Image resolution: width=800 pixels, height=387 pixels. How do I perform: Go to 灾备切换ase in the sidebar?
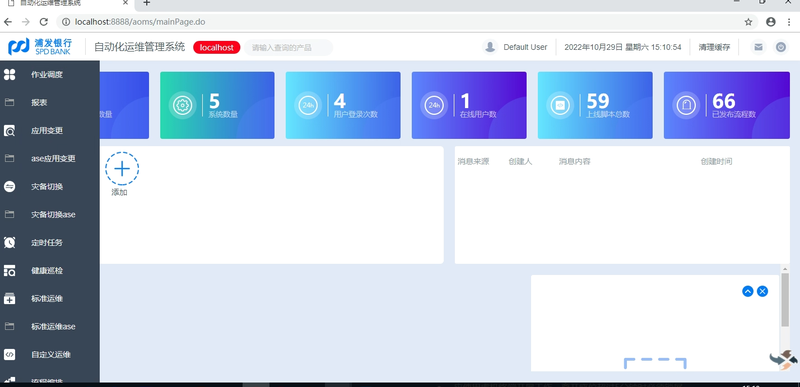point(53,215)
